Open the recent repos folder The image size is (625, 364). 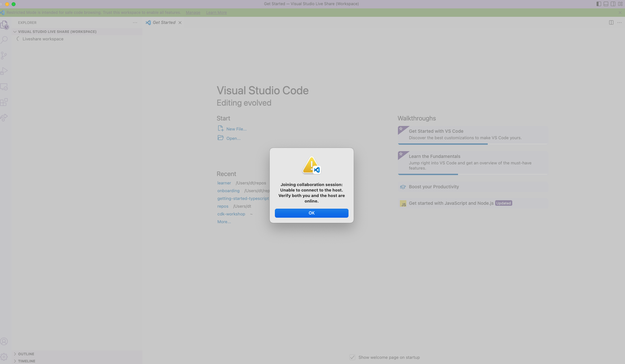(223, 206)
